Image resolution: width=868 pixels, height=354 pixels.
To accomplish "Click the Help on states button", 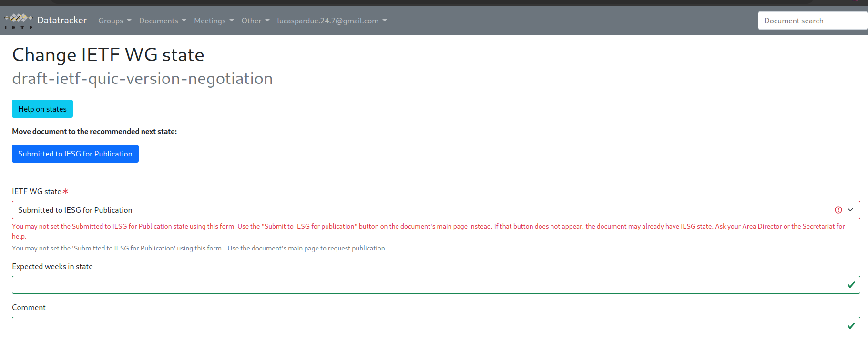I will (x=42, y=109).
